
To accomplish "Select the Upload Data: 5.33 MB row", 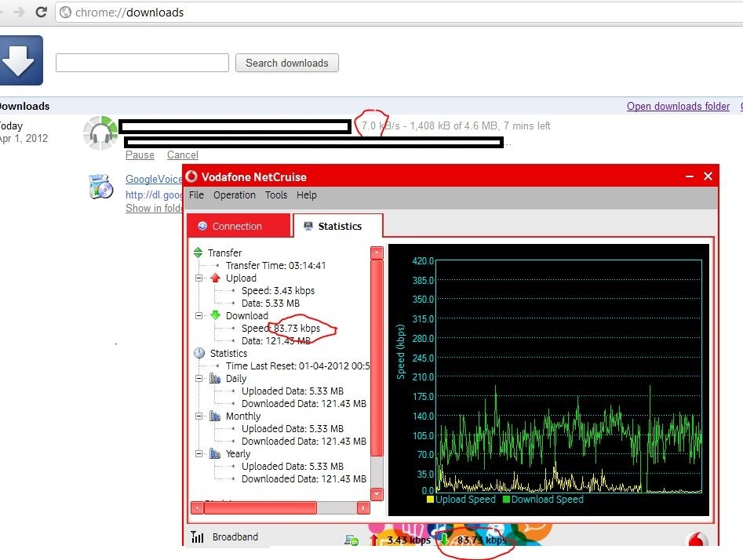I will click(270, 304).
